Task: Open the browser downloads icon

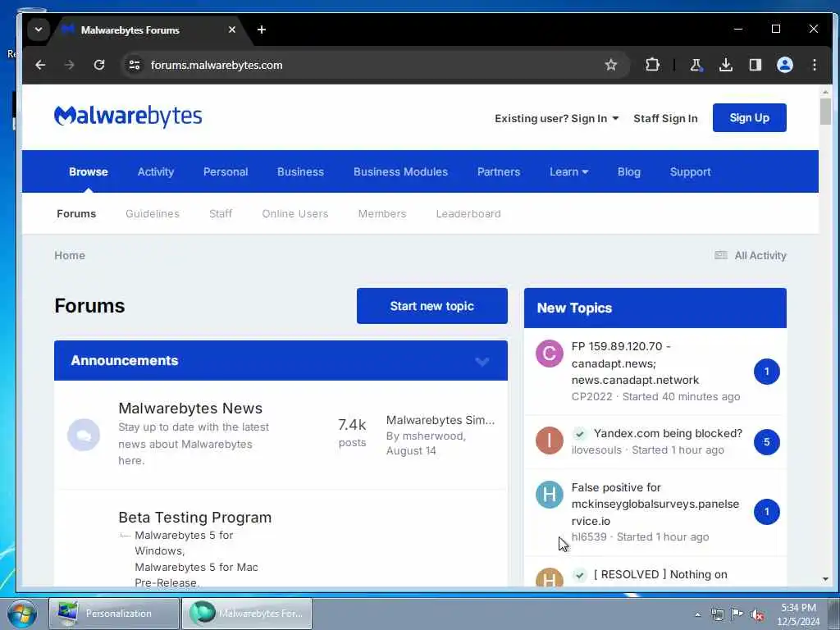Action: pos(725,65)
